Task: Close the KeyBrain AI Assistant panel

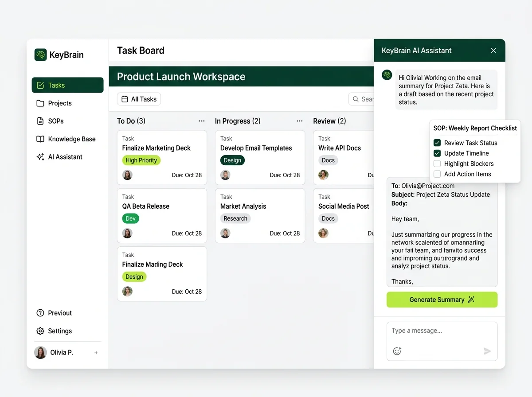Action: tap(493, 51)
